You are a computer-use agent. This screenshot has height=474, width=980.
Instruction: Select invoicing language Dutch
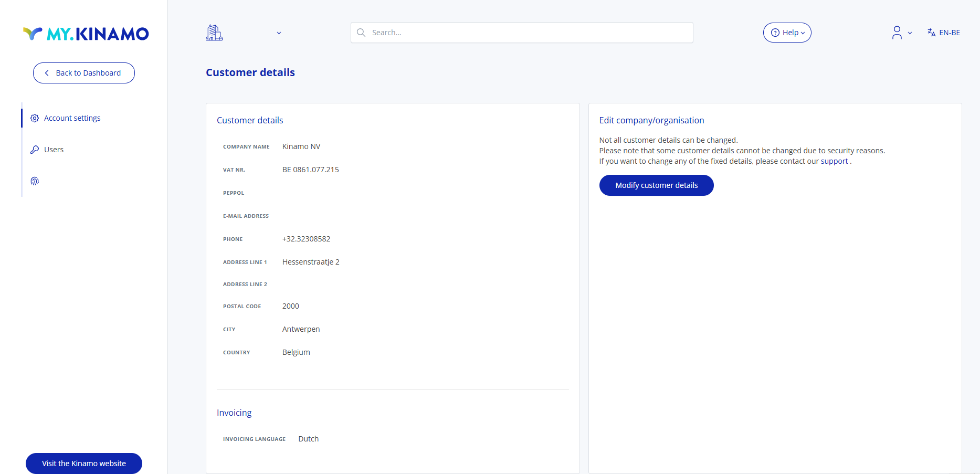coord(309,439)
